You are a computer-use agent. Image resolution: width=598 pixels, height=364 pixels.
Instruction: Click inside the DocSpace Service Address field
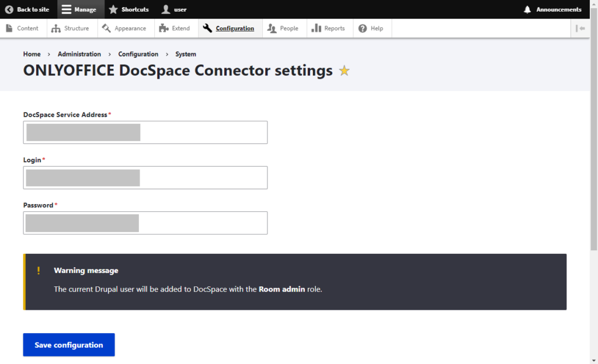pos(145,132)
